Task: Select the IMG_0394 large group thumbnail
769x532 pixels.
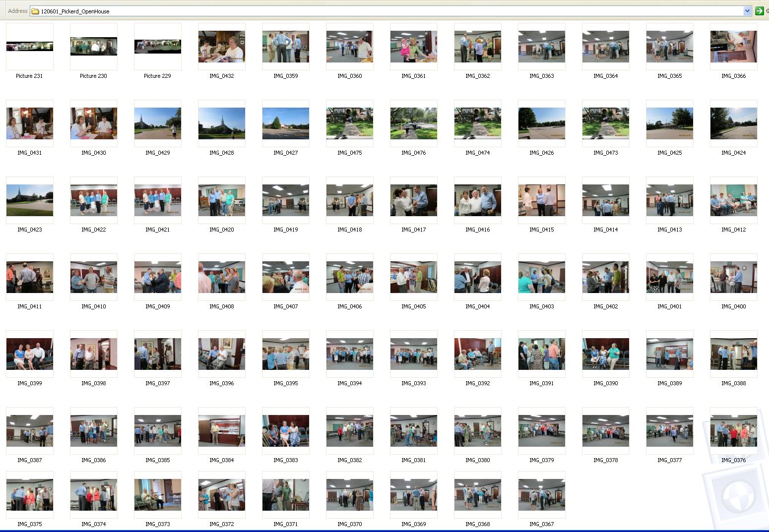Action: (x=350, y=354)
